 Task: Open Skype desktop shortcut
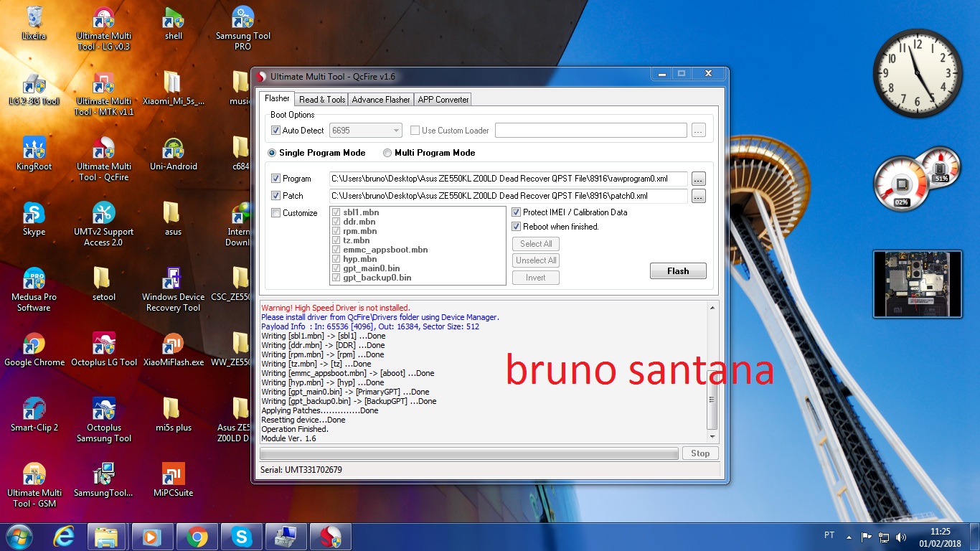(34, 219)
